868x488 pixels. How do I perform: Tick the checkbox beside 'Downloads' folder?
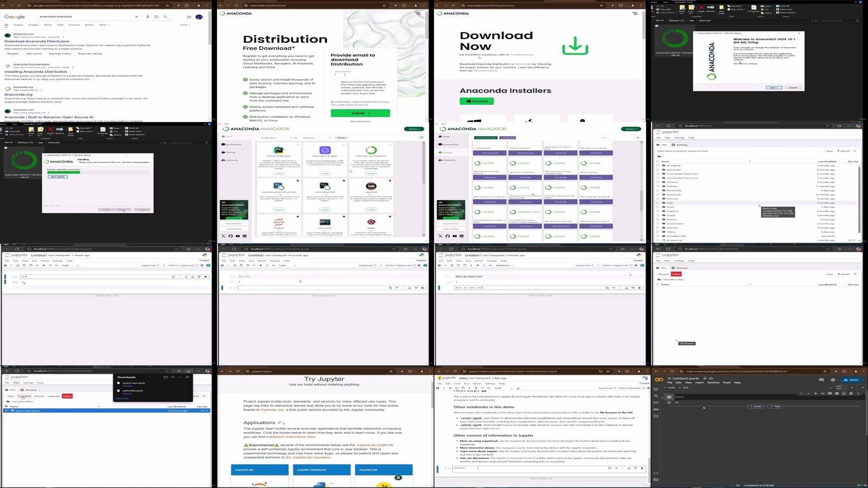pos(658,195)
